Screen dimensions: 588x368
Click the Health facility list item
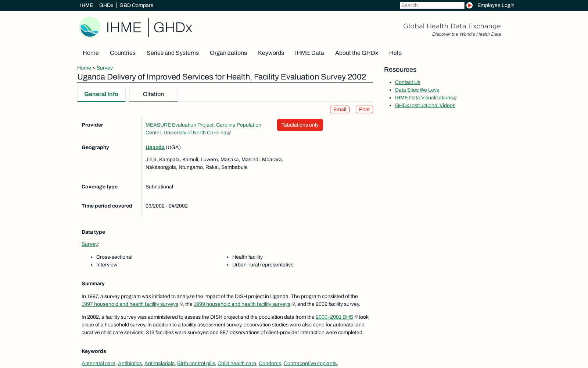[247, 257]
